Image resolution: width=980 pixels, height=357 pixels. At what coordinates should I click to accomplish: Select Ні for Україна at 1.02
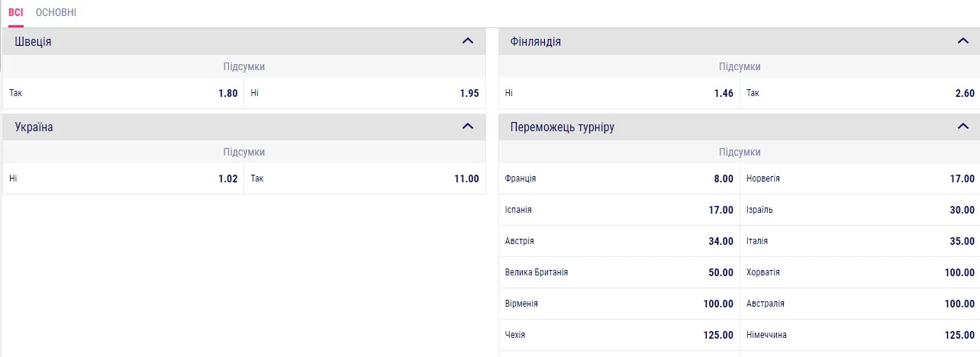click(x=124, y=179)
